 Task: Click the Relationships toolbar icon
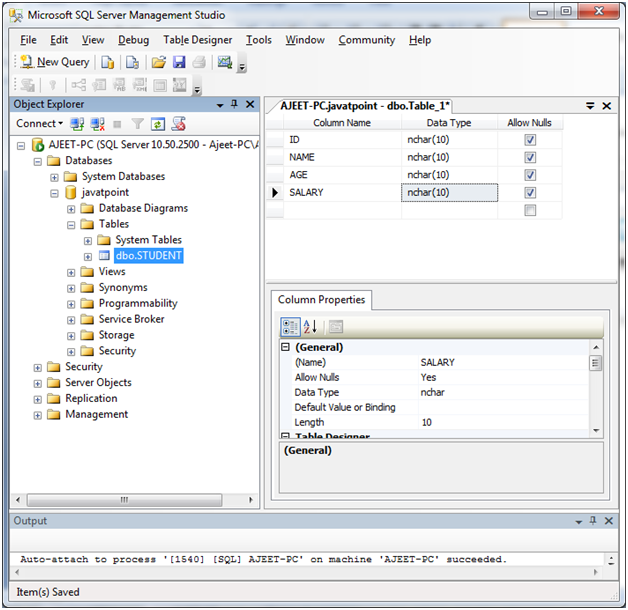(x=78, y=85)
